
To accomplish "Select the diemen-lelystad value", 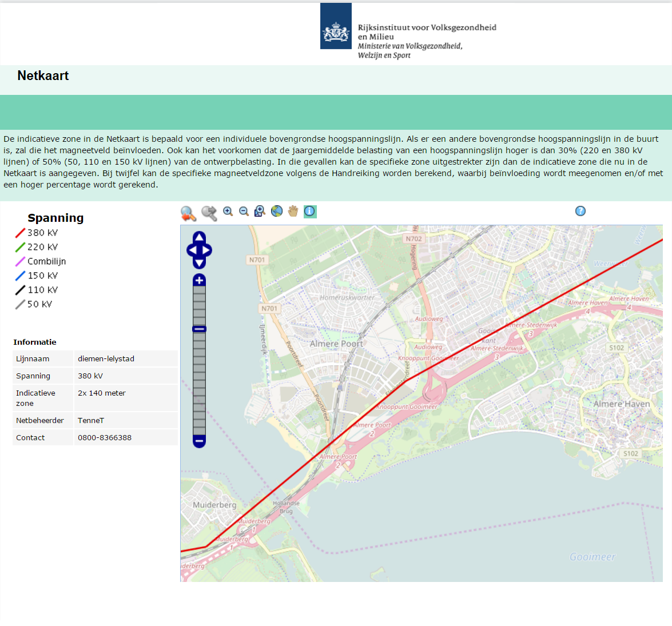I will 106,358.
